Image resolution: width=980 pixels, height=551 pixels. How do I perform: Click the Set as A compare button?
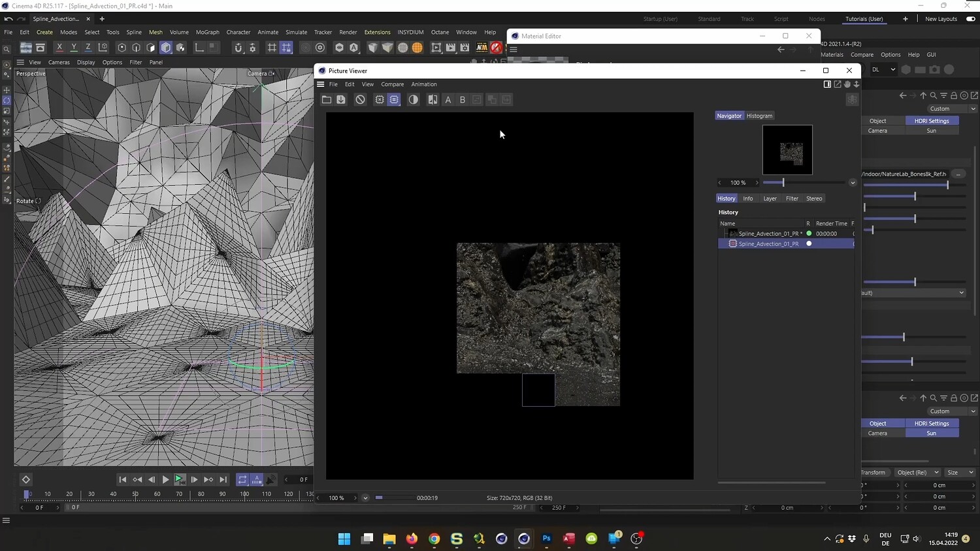448,100
